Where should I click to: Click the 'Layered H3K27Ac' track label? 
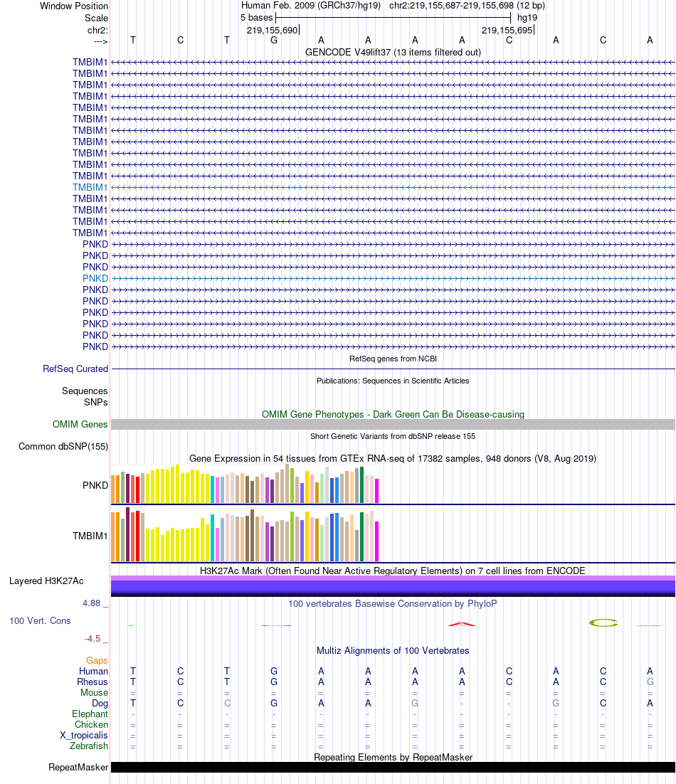point(46,581)
